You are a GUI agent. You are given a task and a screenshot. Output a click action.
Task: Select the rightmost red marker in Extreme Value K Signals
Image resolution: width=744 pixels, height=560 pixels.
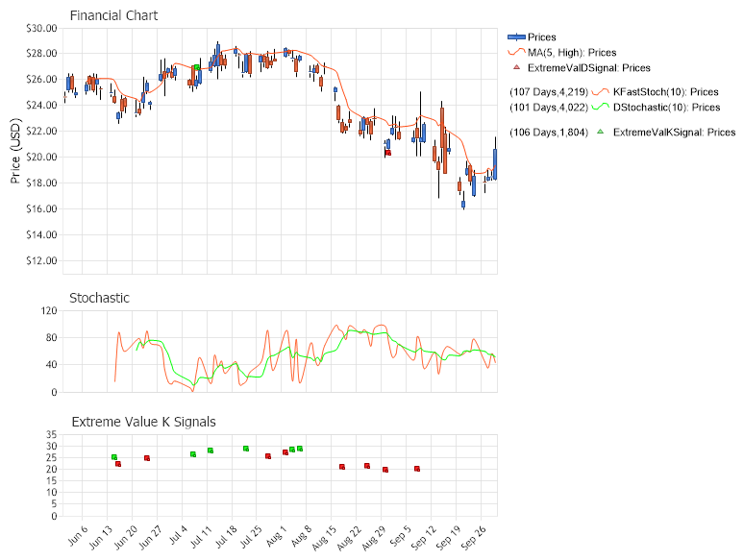pos(417,469)
